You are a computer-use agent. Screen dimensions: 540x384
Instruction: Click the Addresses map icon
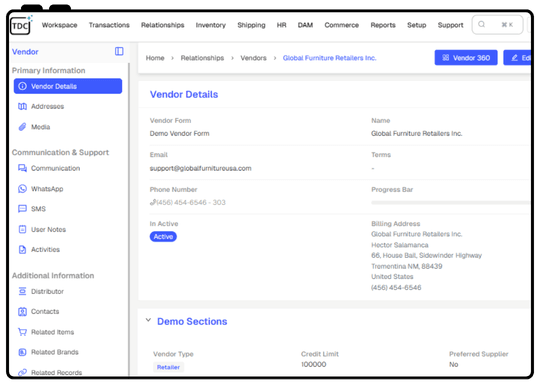click(x=22, y=106)
